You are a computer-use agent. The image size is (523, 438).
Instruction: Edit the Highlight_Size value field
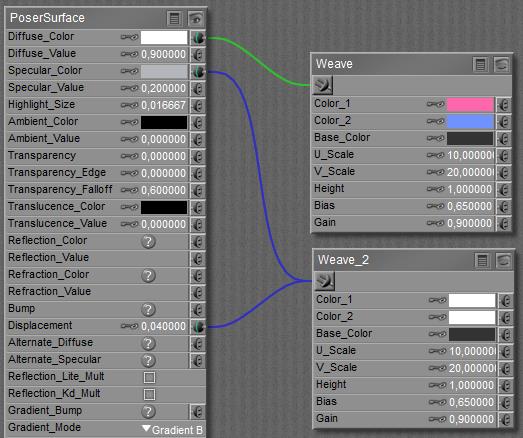pos(163,105)
